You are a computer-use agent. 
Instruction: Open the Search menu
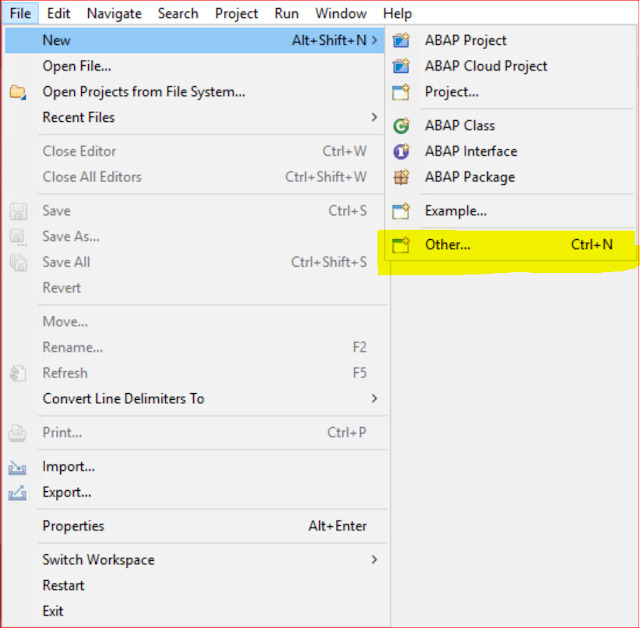coord(178,13)
